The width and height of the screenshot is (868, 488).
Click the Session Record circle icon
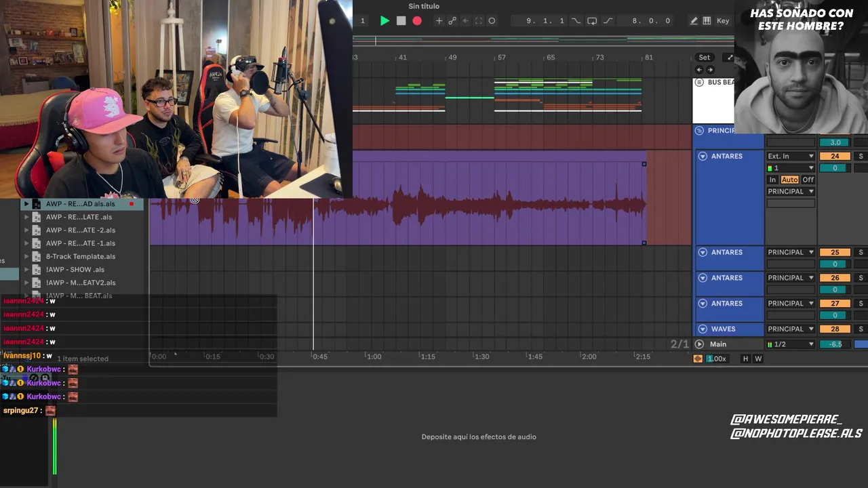click(492, 21)
